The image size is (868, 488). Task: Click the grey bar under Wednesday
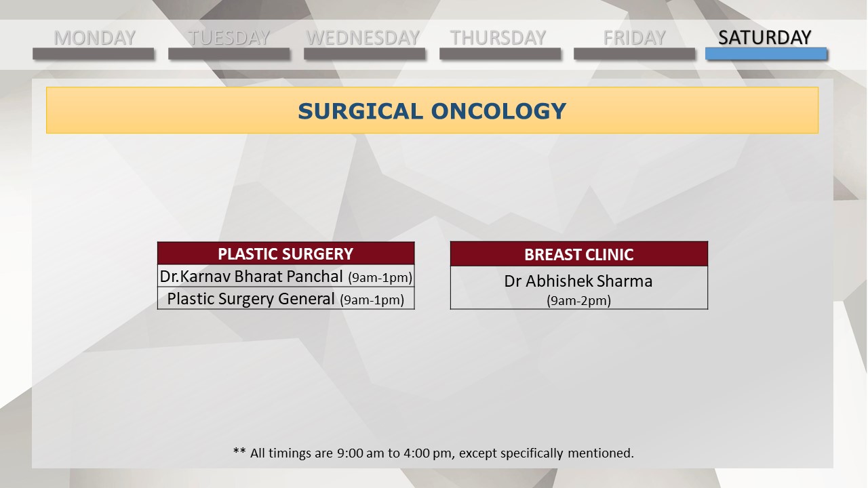click(364, 54)
